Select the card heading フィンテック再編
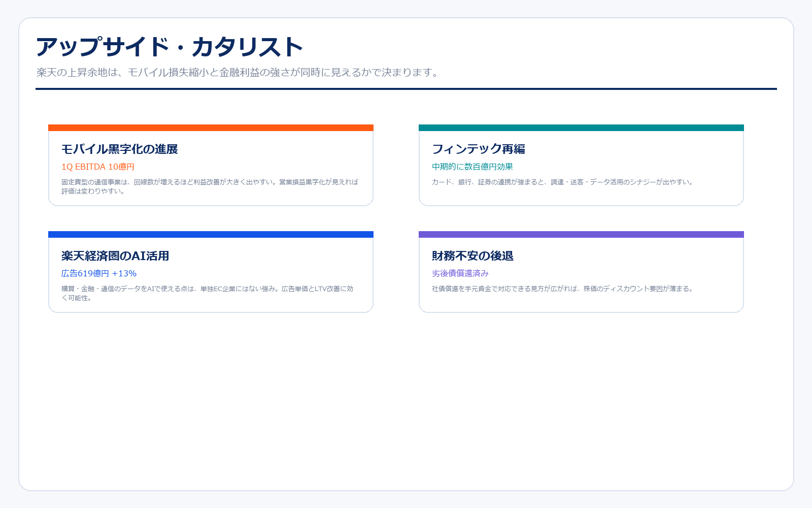The width and height of the screenshot is (812, 508). 479,149
